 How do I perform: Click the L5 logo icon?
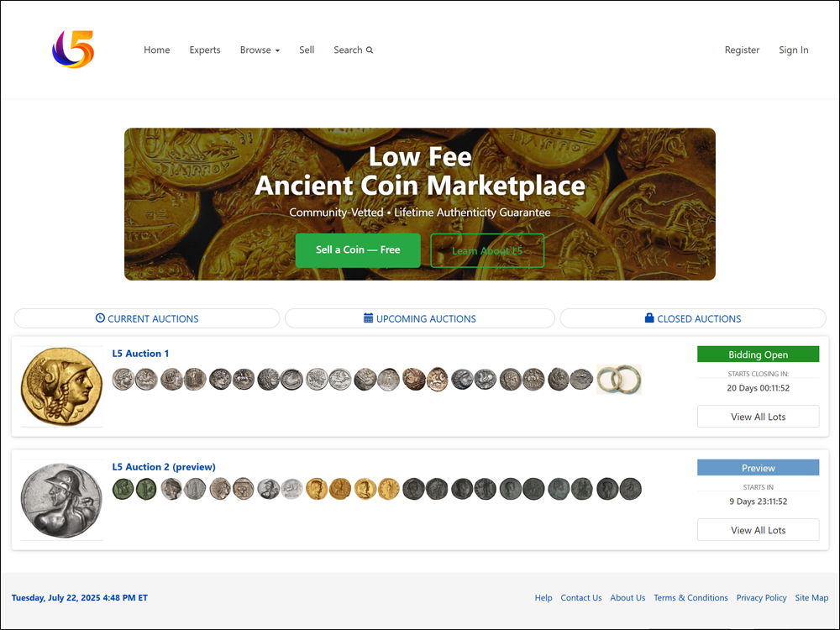tap(73, 50)
